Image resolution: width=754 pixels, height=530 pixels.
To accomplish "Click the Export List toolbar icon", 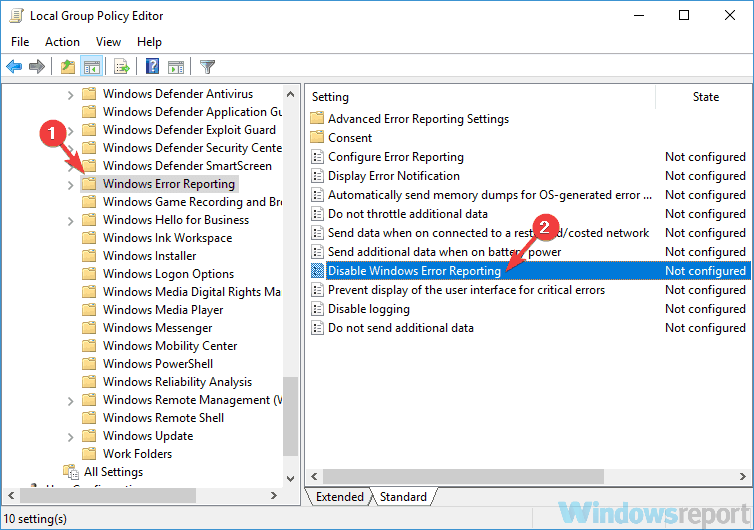I will (x=122, y=66).
